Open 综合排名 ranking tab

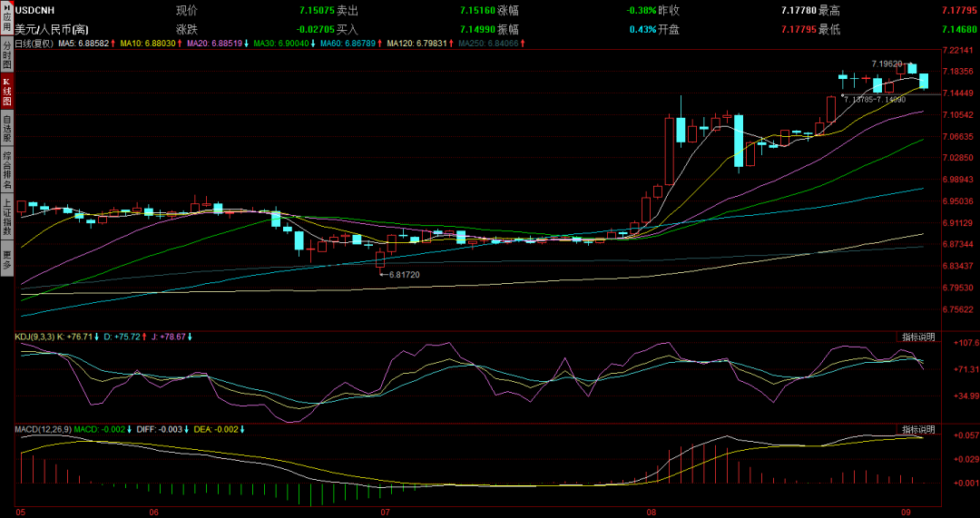click(6, 170)
